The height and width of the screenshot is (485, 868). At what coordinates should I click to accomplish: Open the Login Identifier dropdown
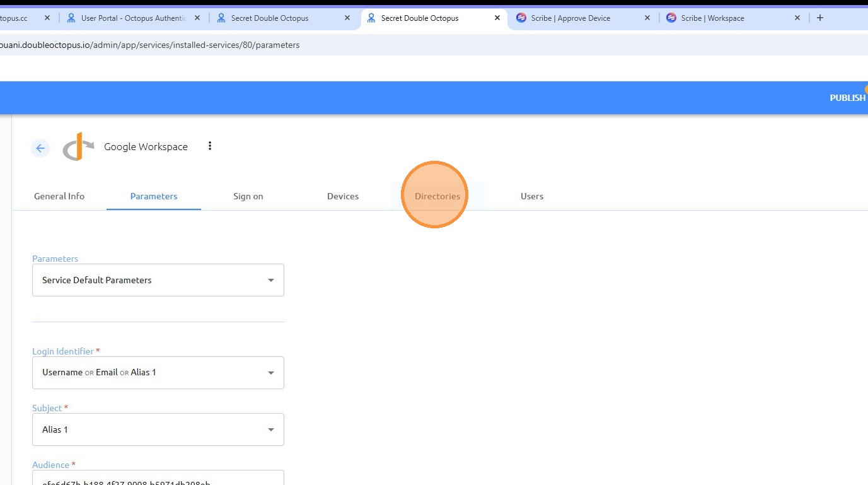pos(158,373)
